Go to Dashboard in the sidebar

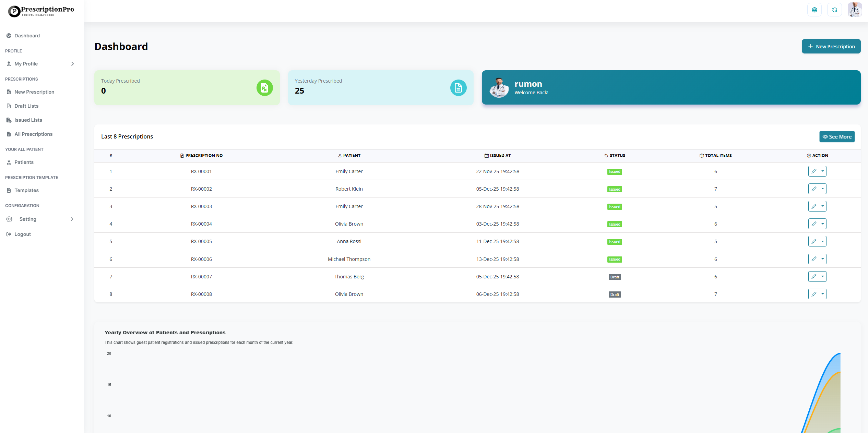tap(27, 36)
